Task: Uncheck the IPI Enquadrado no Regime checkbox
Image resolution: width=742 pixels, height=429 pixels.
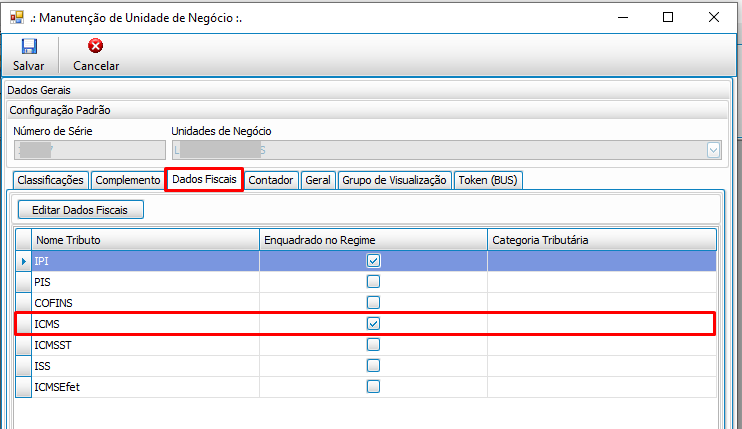Action: pos(373,261)
